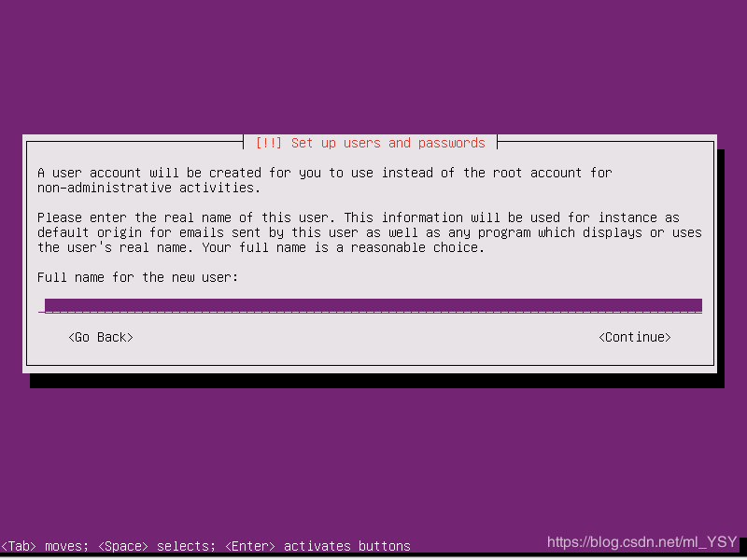This screenshot has height=560, width=747.
Task: Click the word "root" in the description
Action: pos(507,173)
